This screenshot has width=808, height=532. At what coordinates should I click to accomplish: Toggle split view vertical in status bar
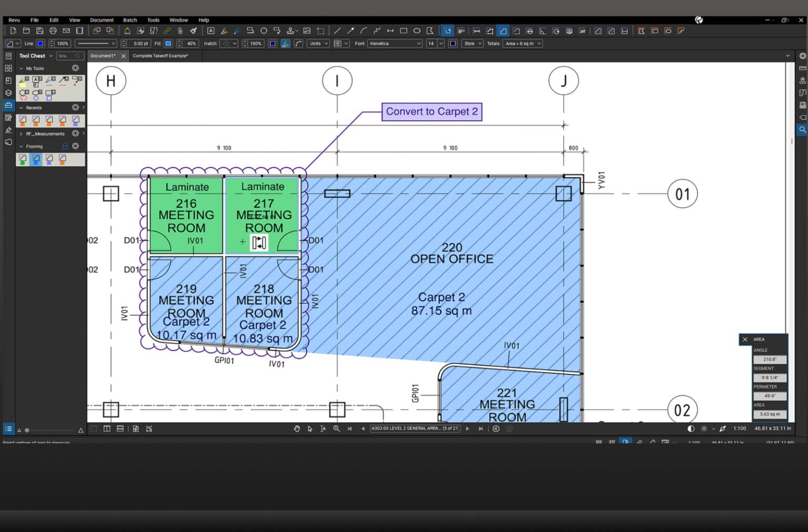pyautogui.click(x=107, y=428)
